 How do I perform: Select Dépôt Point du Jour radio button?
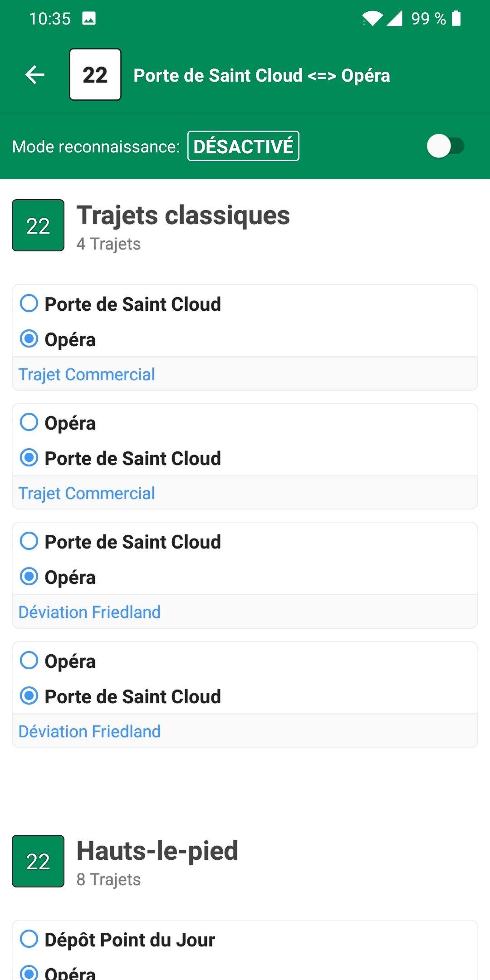coord(29,939)
